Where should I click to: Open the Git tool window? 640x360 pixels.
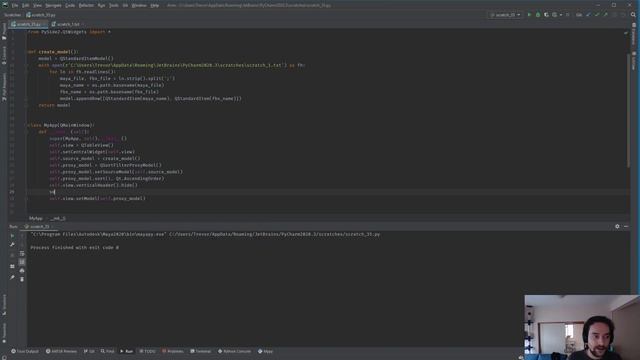click(89, 351)
